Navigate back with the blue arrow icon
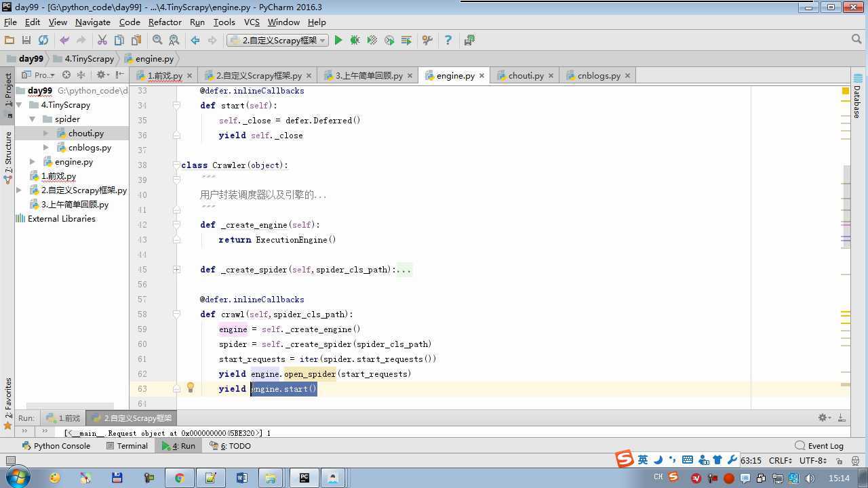The image size is (868, 488). 195,41
